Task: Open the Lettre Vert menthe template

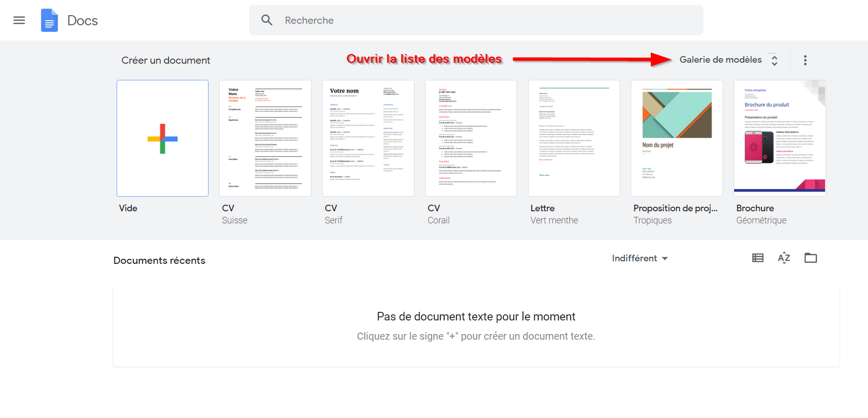Action: [574, 138]
